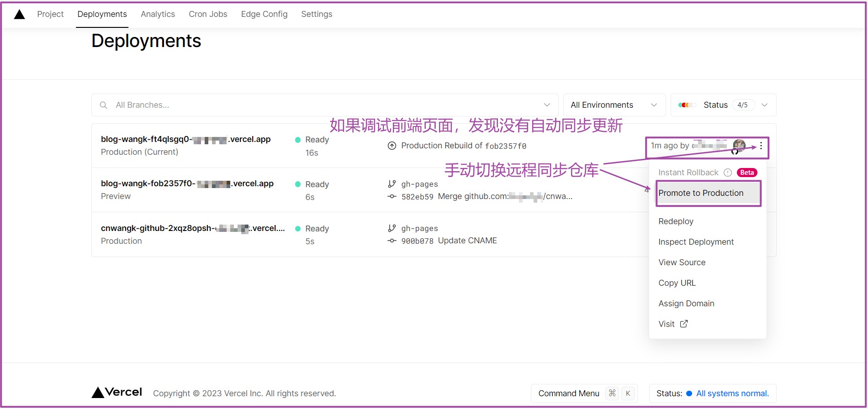Switch to the Analytics tab
The image size is (868, 409).
(158, 14)
